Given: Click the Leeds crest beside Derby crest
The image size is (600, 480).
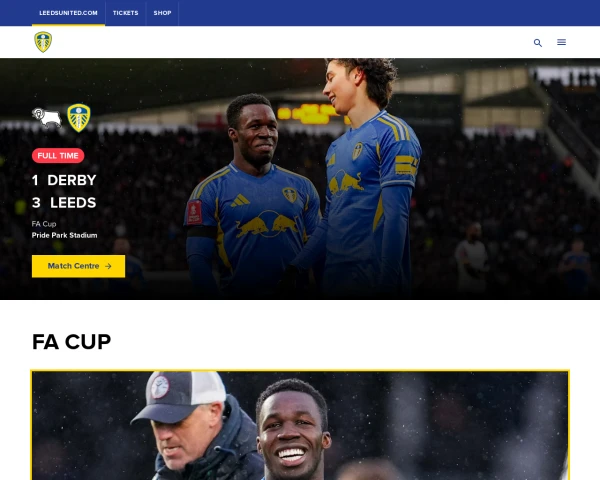Looking at the screenshot, I should tap(79, 118).
